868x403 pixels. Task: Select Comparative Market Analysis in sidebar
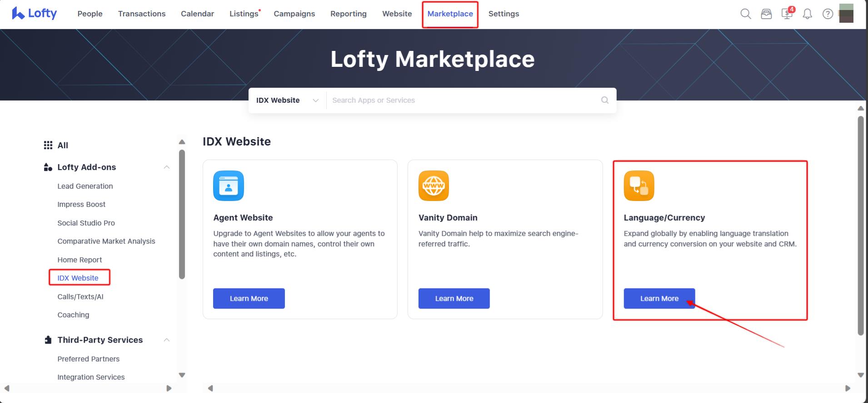point(106,241)
